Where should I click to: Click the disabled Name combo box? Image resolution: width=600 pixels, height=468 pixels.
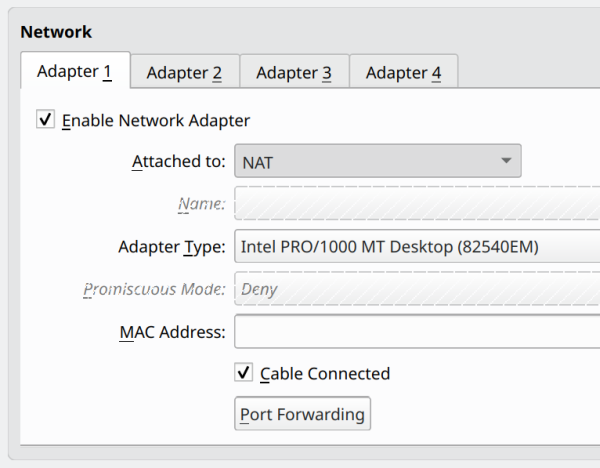(416, 204)
